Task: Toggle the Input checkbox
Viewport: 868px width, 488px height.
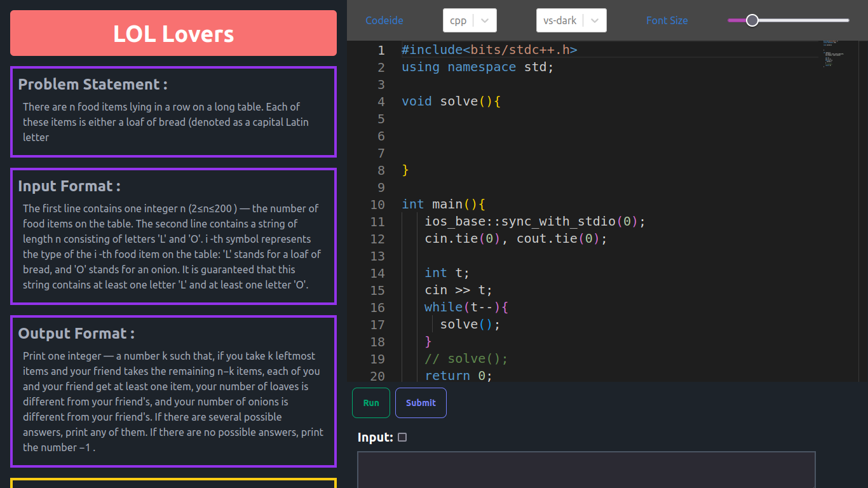Action: click(402, 437)
